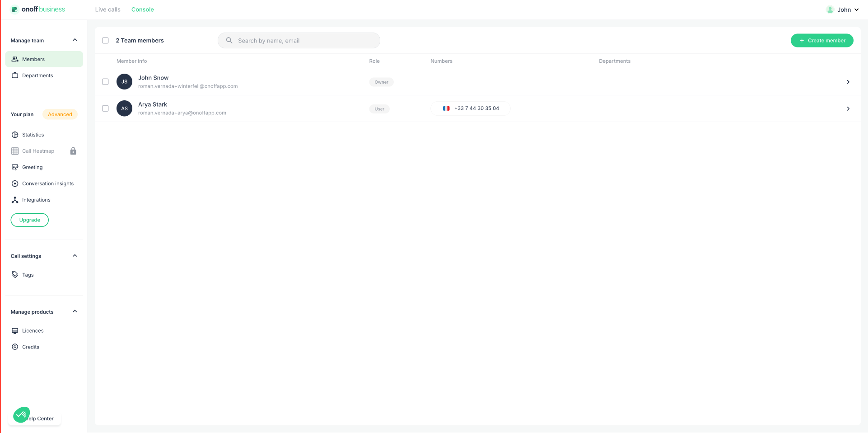Click the Departments briefcase icon
868x433 pixels.
[15, 75]
